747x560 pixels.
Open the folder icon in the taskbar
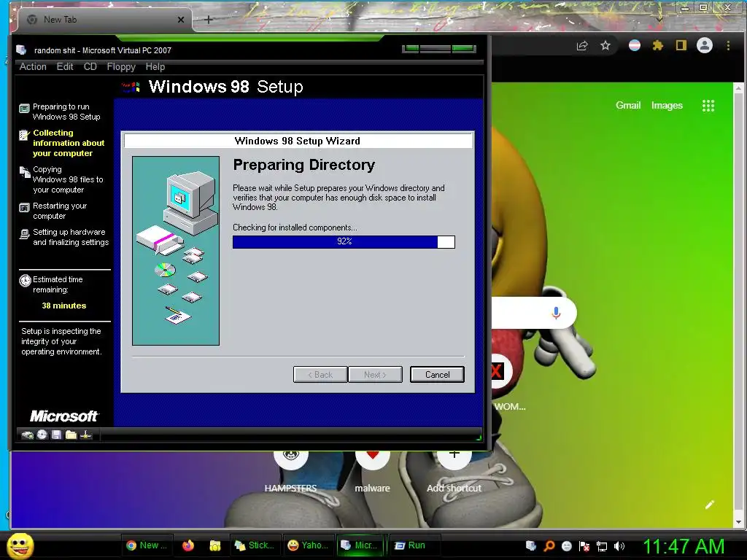coord(215,545)
